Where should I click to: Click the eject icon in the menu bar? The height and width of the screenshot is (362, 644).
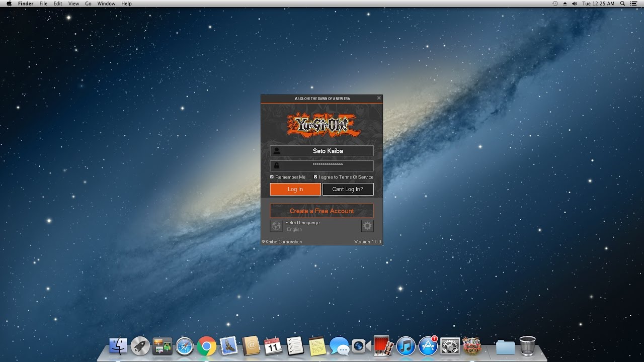[x=565, y=4]
